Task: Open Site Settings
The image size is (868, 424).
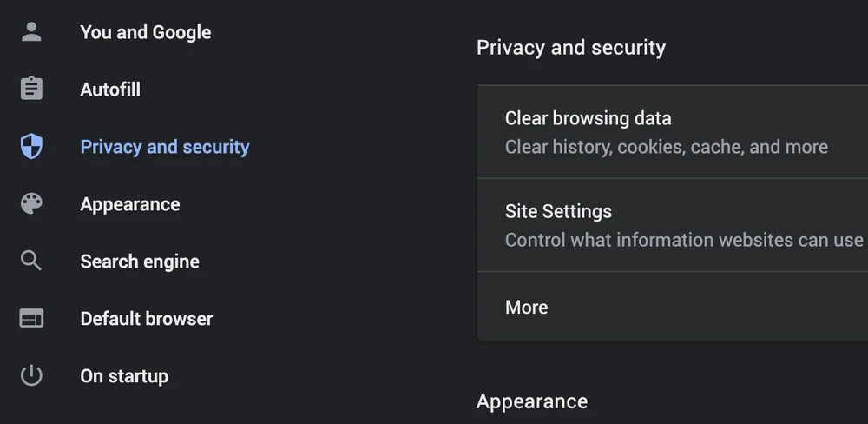Action: click(558, 211)
